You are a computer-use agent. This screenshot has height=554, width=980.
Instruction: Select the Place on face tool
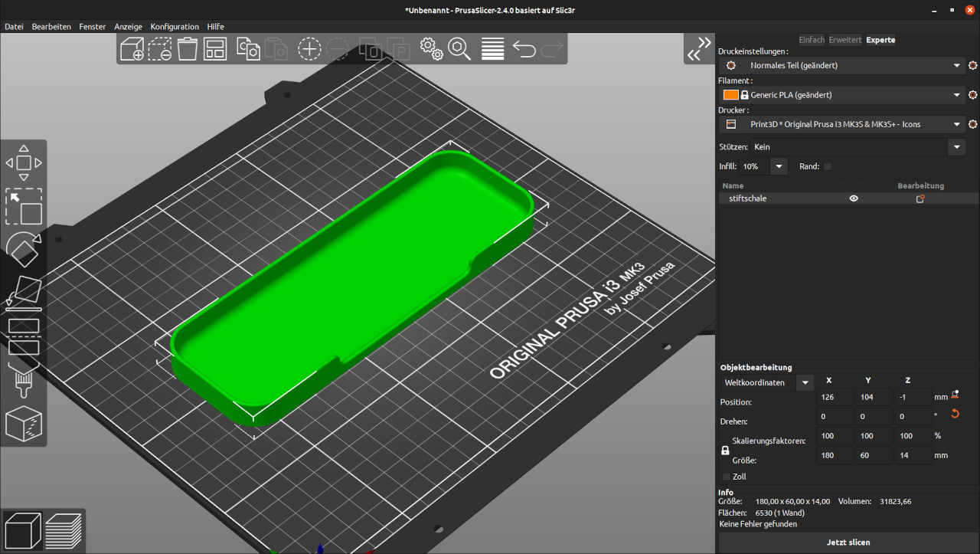(x=24, y=292)
